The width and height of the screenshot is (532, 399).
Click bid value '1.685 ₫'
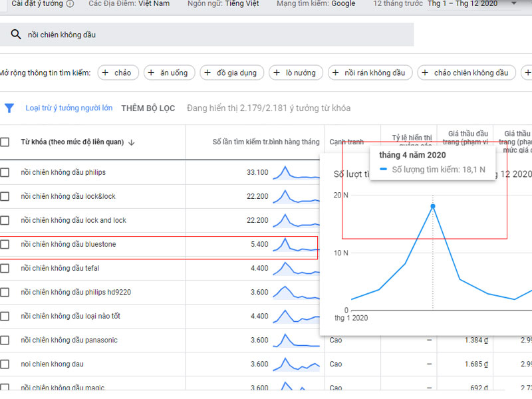tap(476, 364)
